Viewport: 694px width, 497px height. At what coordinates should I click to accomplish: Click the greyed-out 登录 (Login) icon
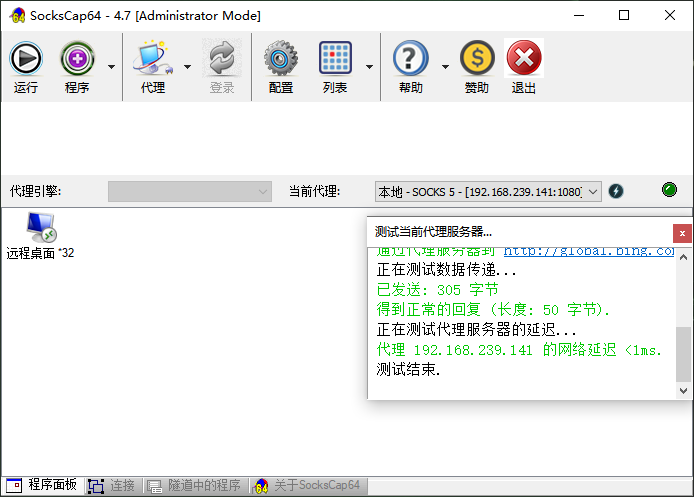pos(222,58)
